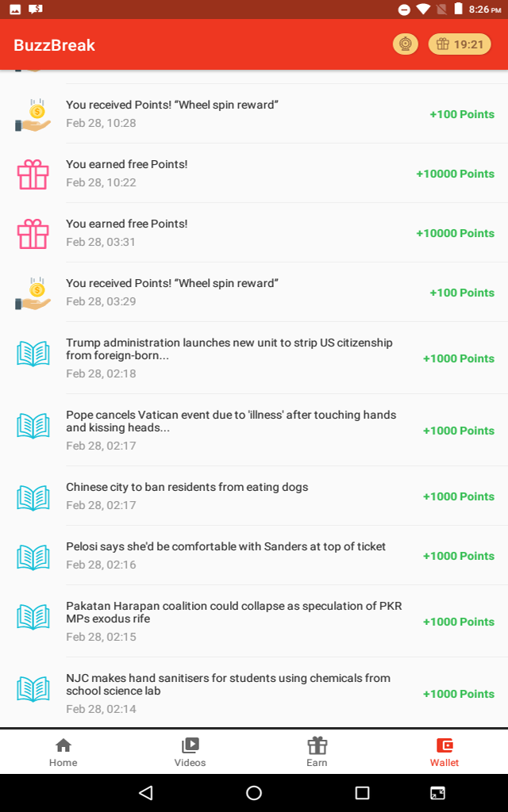Open Pakatan Harapan coalition article
Image resolution: width=508 pixels, height=812 pixels.
(x=233, y=612)
